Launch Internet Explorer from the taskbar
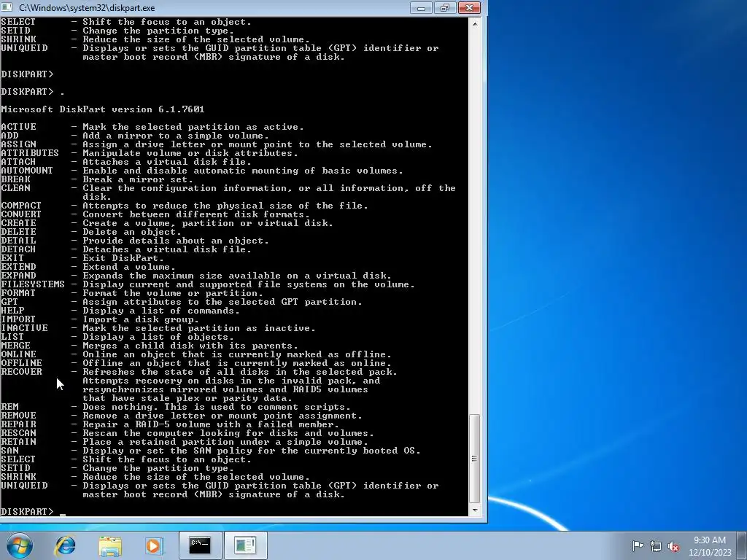Screen dimensions: 747x560 pos(65,545)
